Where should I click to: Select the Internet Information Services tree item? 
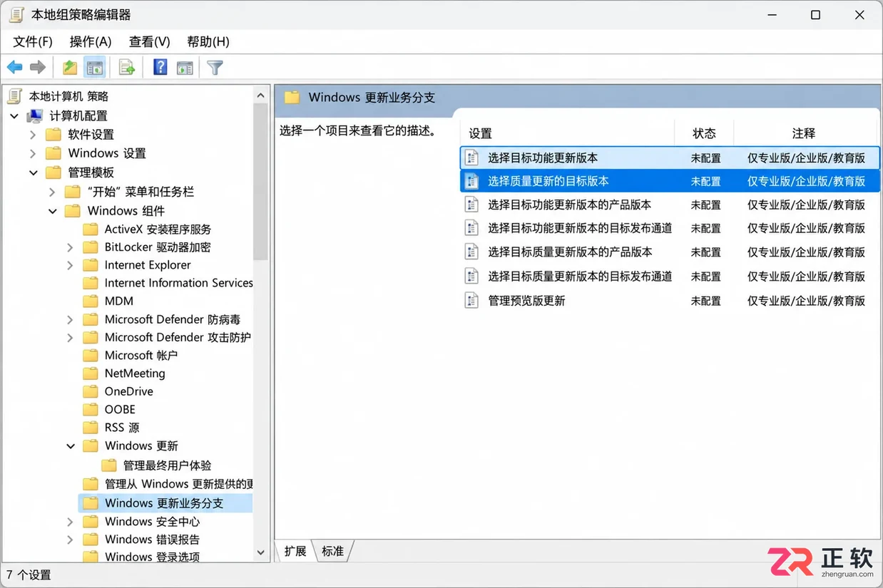(x=178, y=283)
